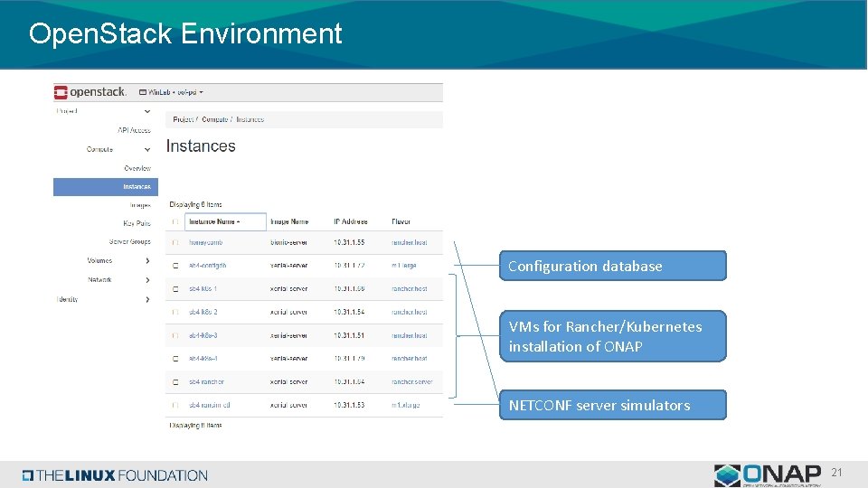The width and height of the screenshot is (868, 488).
Task: Click IP address 10.31.1.55
Action: pos(349,242)
